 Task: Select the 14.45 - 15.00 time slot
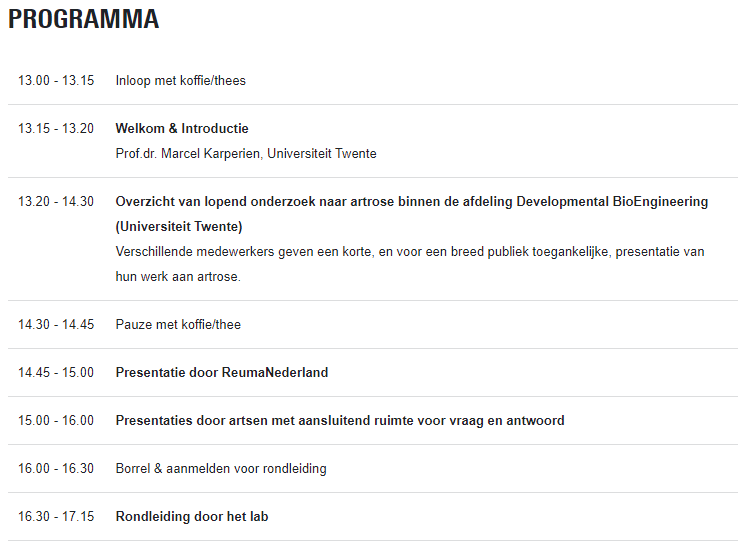(56, 372)
